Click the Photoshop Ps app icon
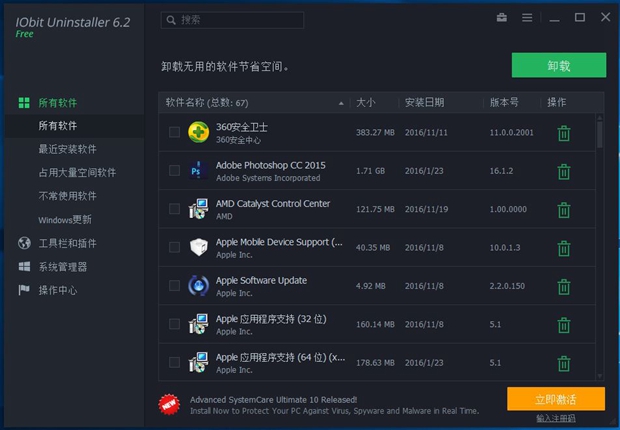The width and height of the screenshot is (620, 430). click(x=198, y=170)
